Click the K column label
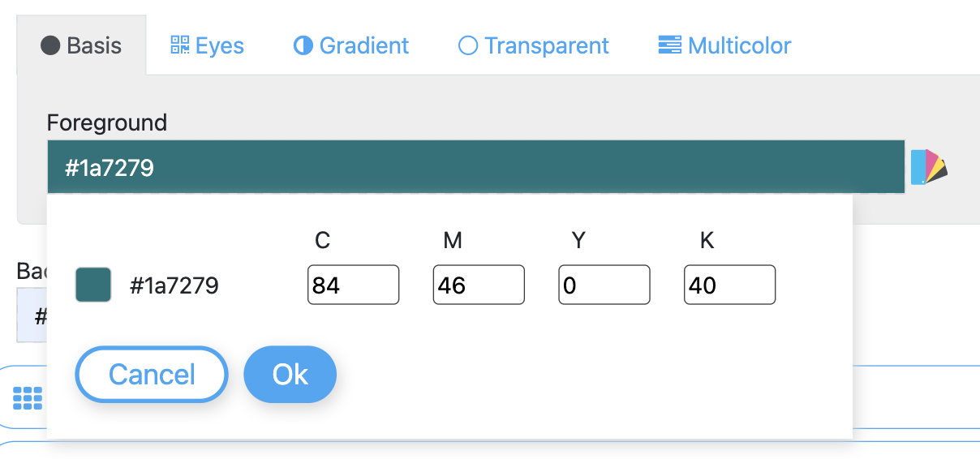 click(707, 240)
